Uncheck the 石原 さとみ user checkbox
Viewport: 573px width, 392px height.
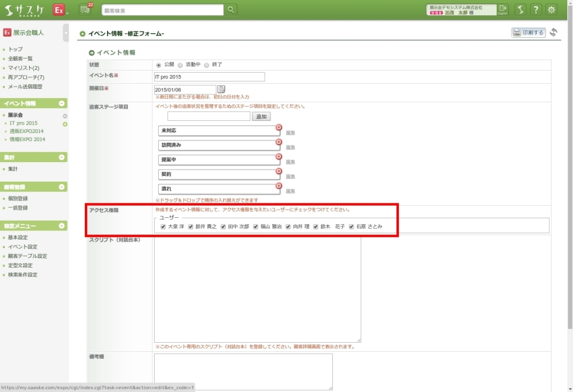click(x=352, y=226)
